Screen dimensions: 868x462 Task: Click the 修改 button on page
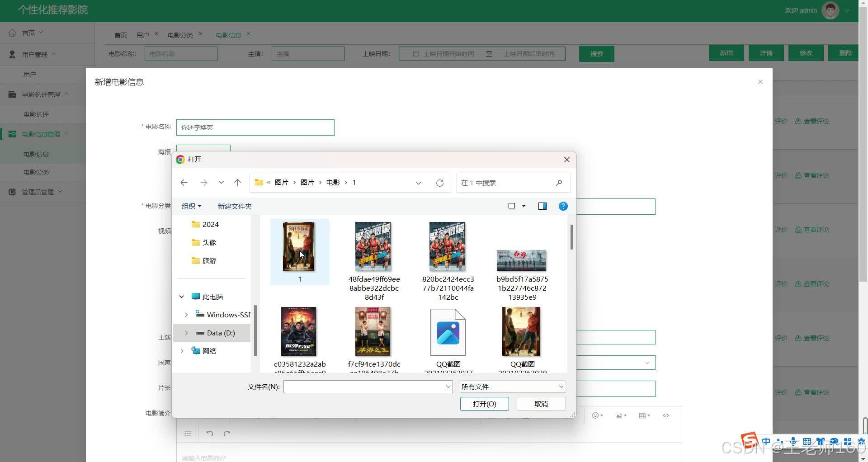806,53
